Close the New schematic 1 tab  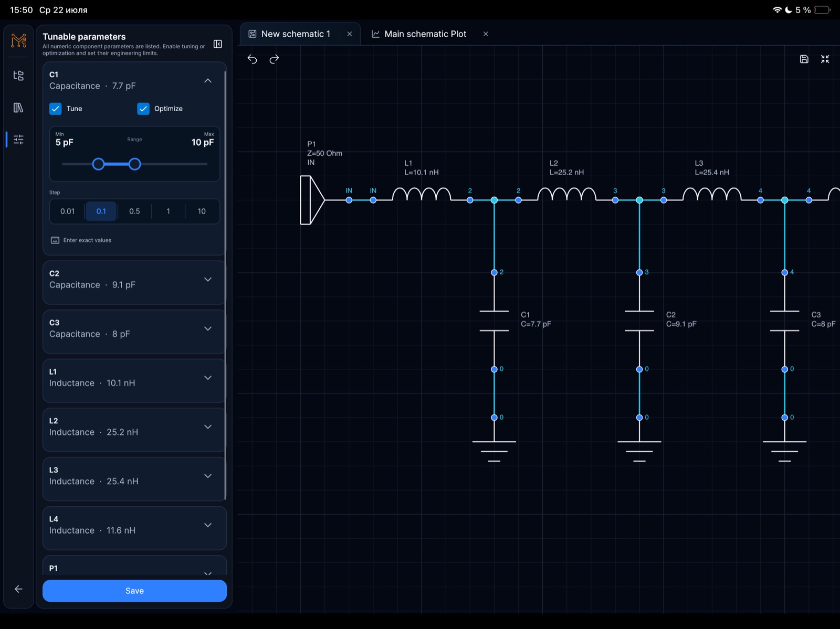coord(350,34)
